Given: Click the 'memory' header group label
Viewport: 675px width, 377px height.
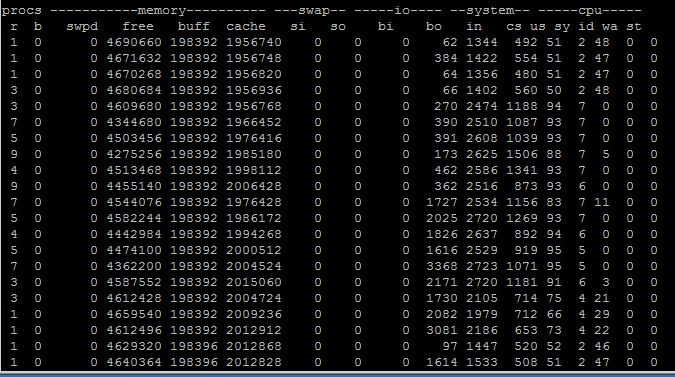Looking at the screenshot, I should pos(162,10).
